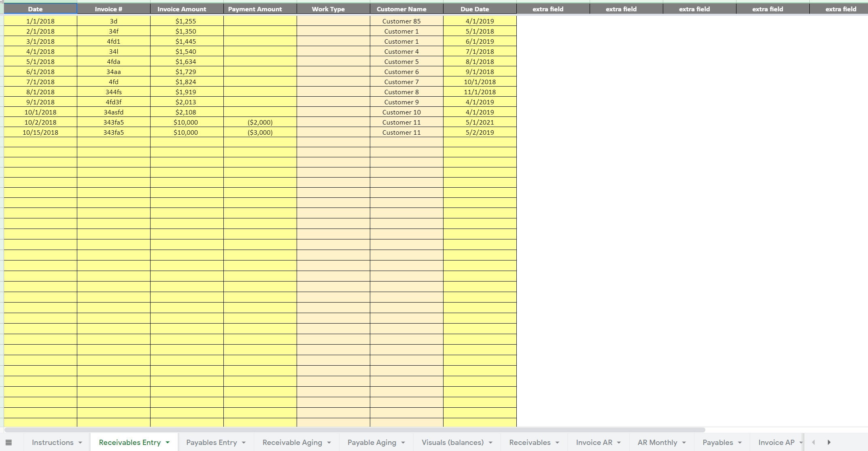The image size is (868, 451).
Task: Open the Payable Aging sheet
Action: point(371,443)
